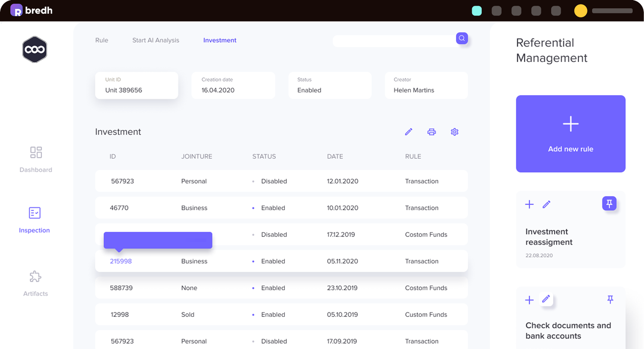Click the print icon above table
This screenshot has height=349, width=644.
[431, 132]
